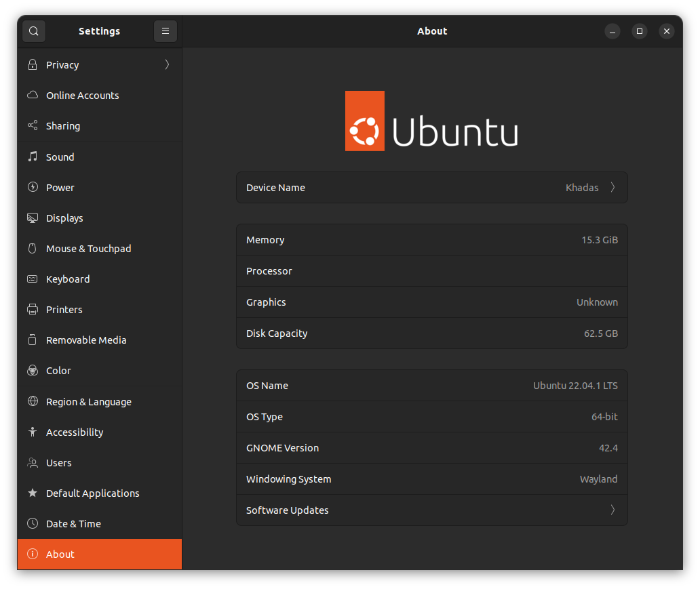Close the Settings window
The image size is (700, 589).
[x=667, y=31]
